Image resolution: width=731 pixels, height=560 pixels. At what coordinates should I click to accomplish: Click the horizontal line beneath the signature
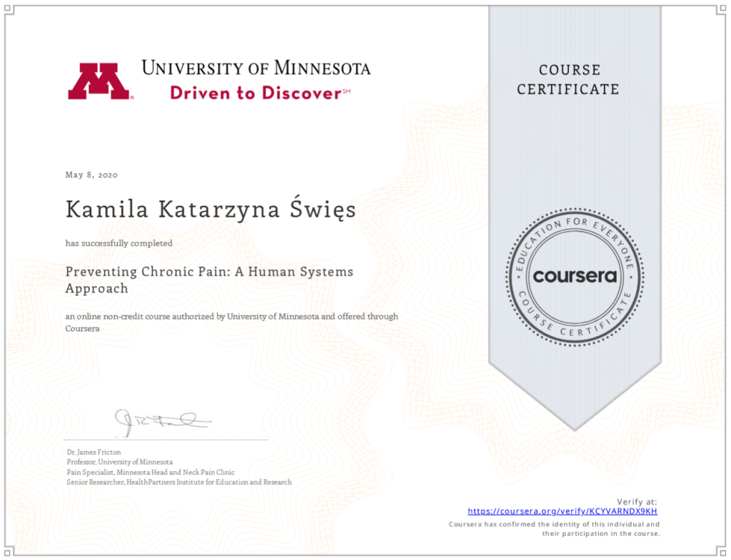tap(166, 440)
